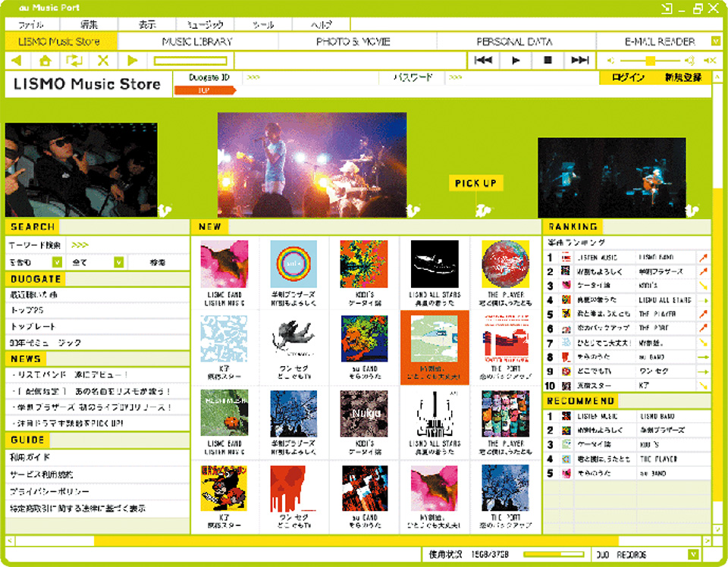This screenshot has width=728, height=567.
Task: Select the ladybug album cover
Action: 224,412
